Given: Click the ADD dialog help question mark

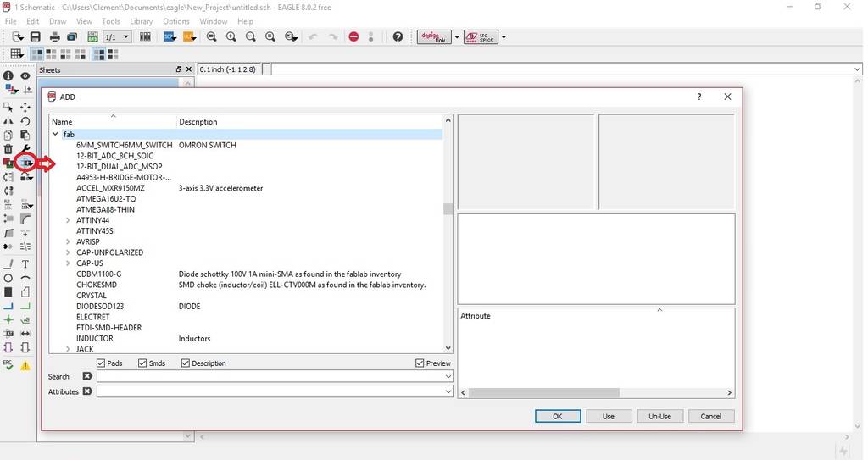Looking at the screenshot, I should [699, 97].
